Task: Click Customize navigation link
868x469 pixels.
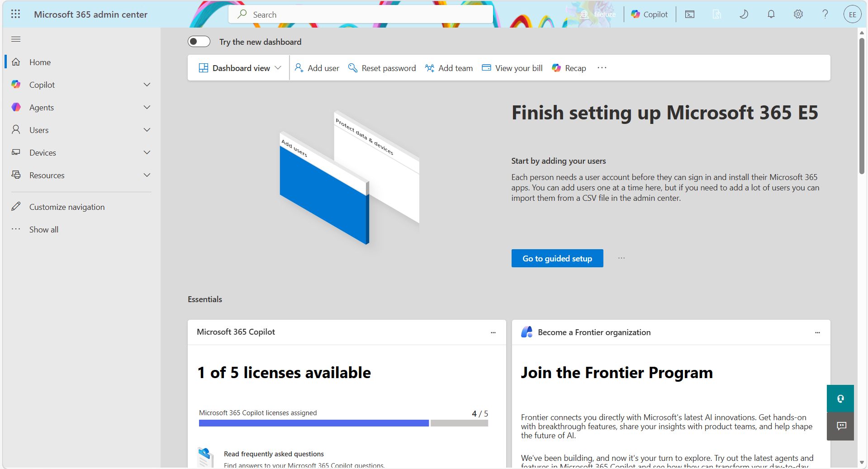Action: [67, 207]
